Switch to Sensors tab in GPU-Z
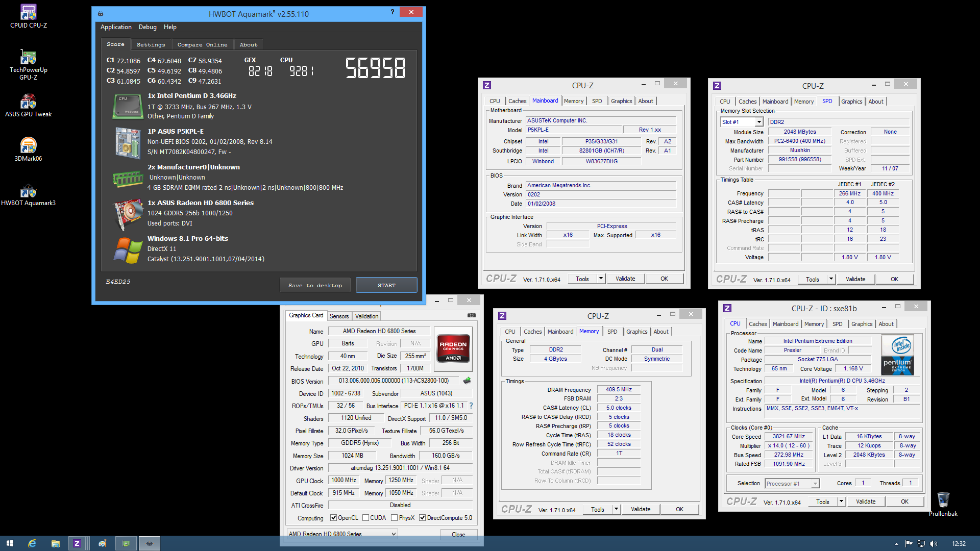 pos(339,316)
